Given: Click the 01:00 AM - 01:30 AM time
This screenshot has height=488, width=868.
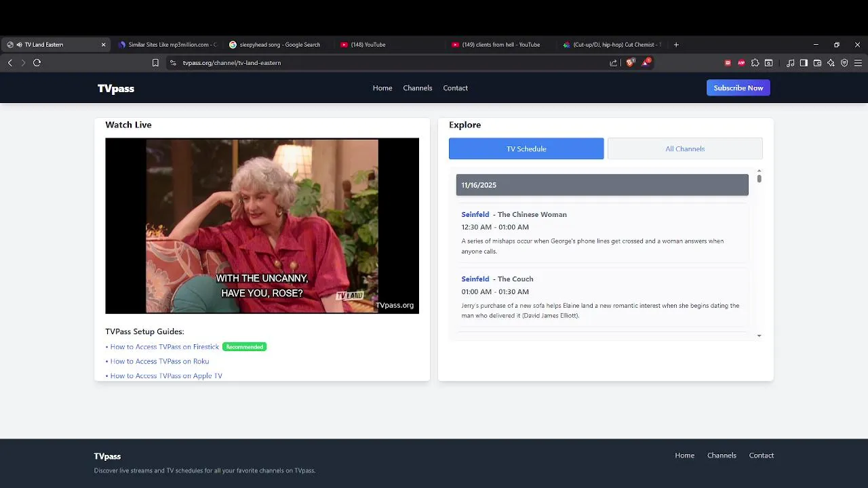Looking at the screenshot, I should coord(495,291).
